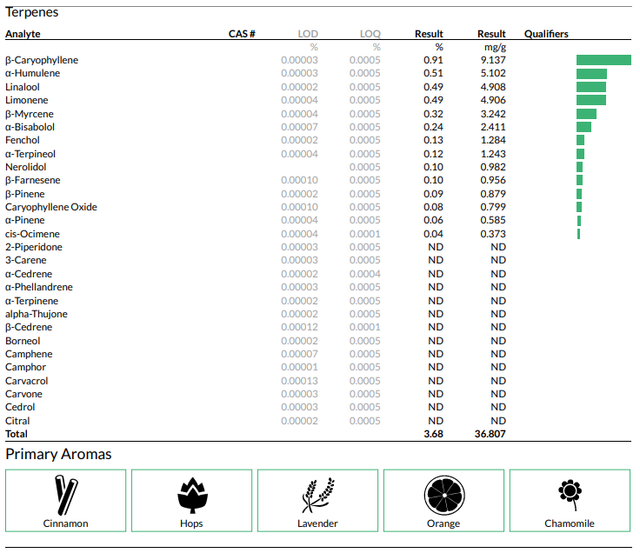Select the Cinnamon aroma label
The height and width of the screenshot is (553, 640).
(66, 523)
